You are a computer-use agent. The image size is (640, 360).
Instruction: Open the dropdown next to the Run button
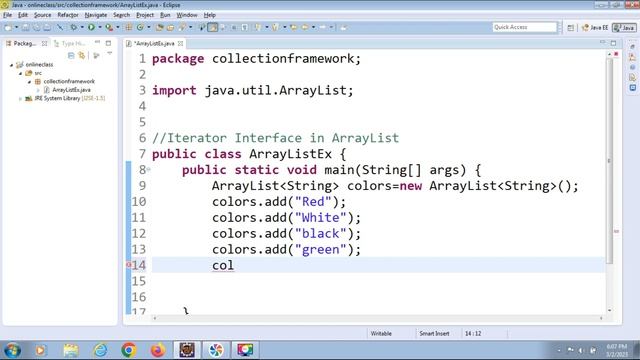coord(100,27)
